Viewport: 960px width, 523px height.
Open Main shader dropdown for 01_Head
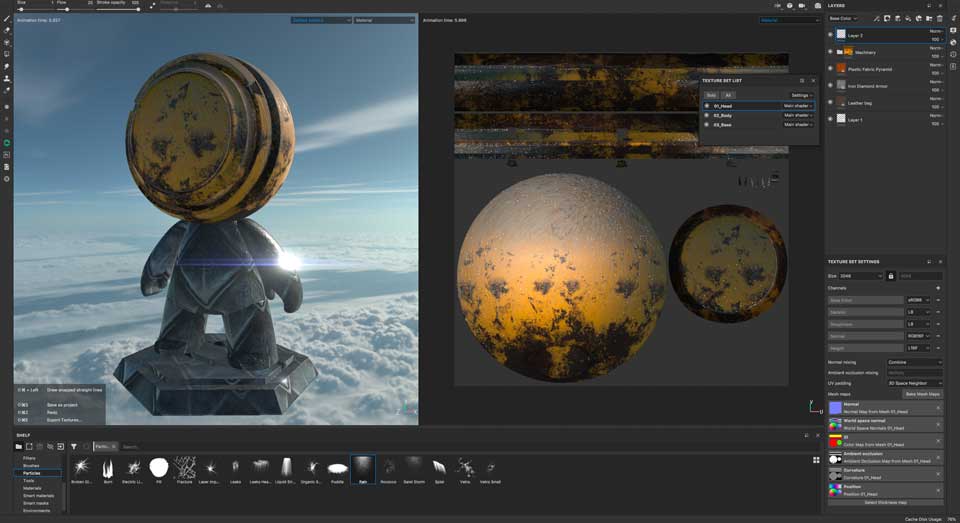798,105
